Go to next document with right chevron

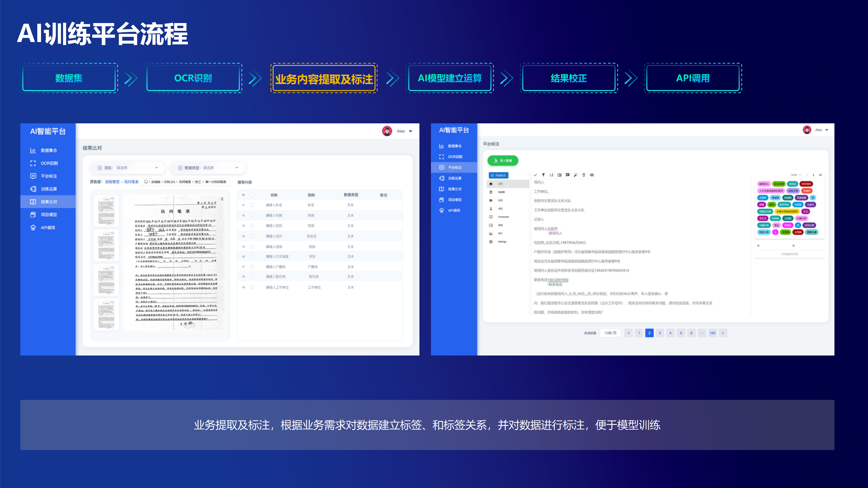pos(813,175)
